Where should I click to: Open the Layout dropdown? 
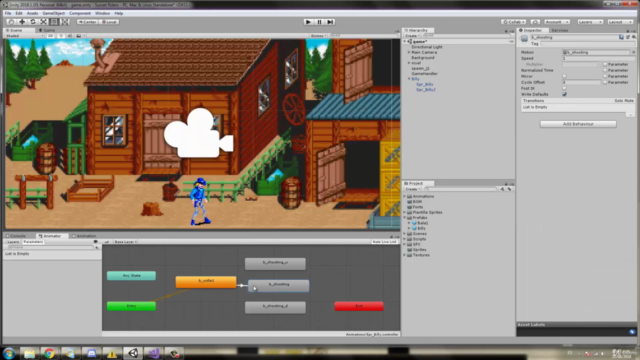[620, 22]
